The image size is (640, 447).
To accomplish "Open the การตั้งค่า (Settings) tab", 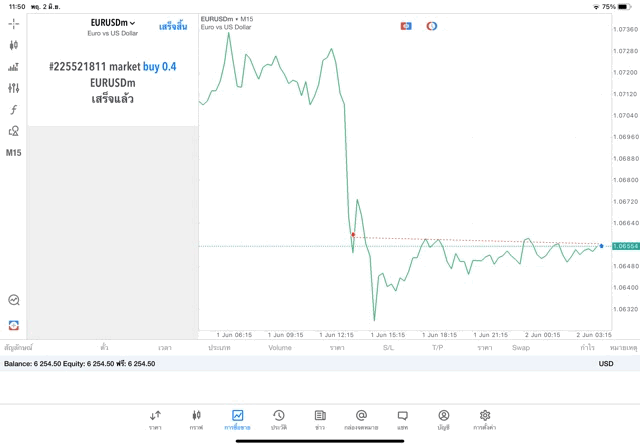I will click(485, 419).
